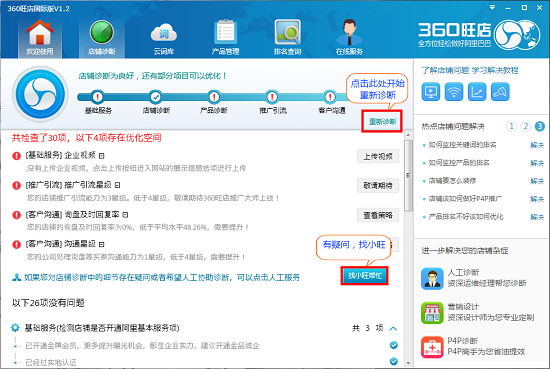Image resolution: width=550 pixels, height=369 pixels.
Task: Click the scrollbar up arrow
Action: tap(408, 135)
